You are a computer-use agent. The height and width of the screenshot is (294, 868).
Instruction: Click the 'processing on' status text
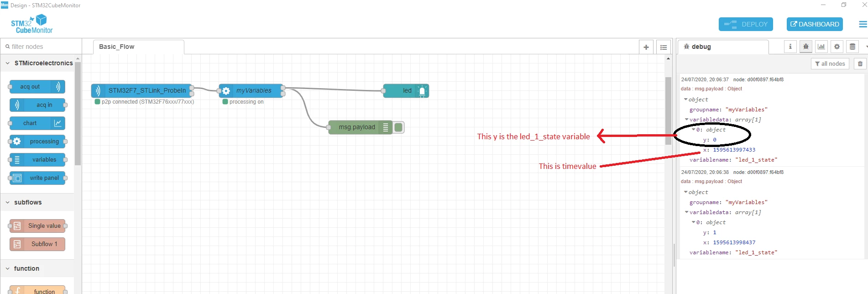click(246, 102)
